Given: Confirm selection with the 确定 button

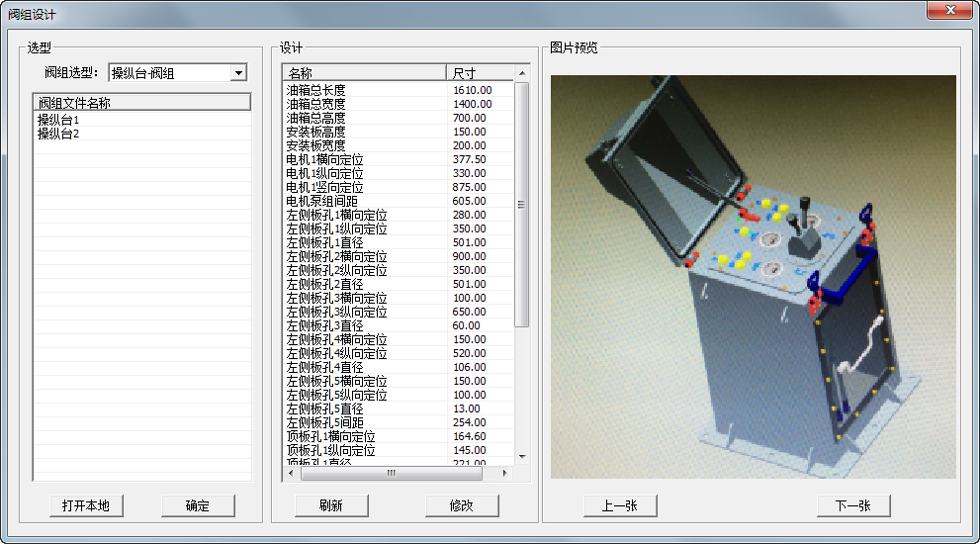Looking at the screenshot, I should pos(198,505).
